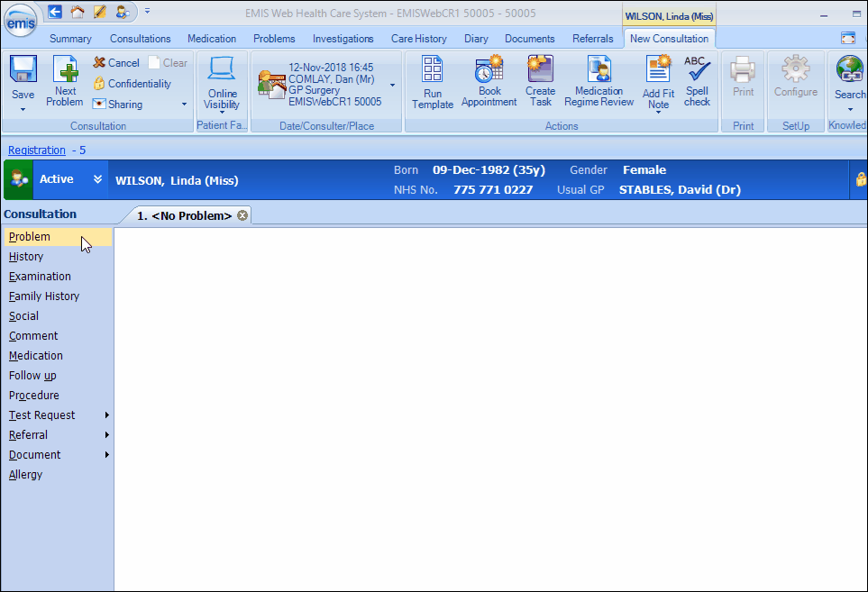Image resolution: width=868 pixels, height=592 pixels.
Task: Switch to the Summary ribbon tab
Action: [x=70, y=39]
